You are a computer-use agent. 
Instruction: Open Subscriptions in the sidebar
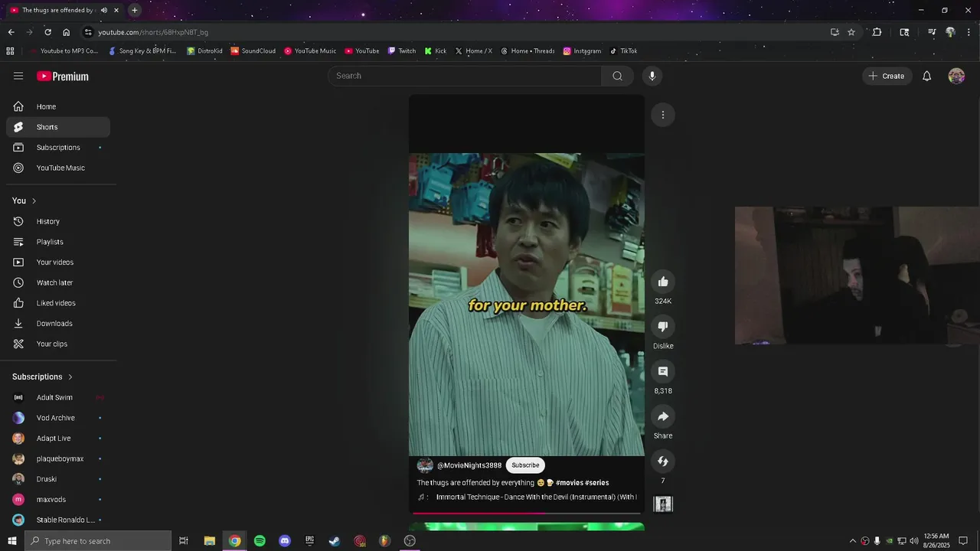(x=58, y=147)
